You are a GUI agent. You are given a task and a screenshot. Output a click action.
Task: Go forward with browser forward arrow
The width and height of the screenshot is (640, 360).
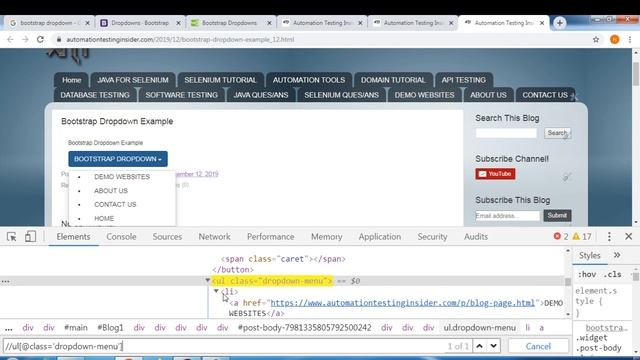click(x=25, y=40)
